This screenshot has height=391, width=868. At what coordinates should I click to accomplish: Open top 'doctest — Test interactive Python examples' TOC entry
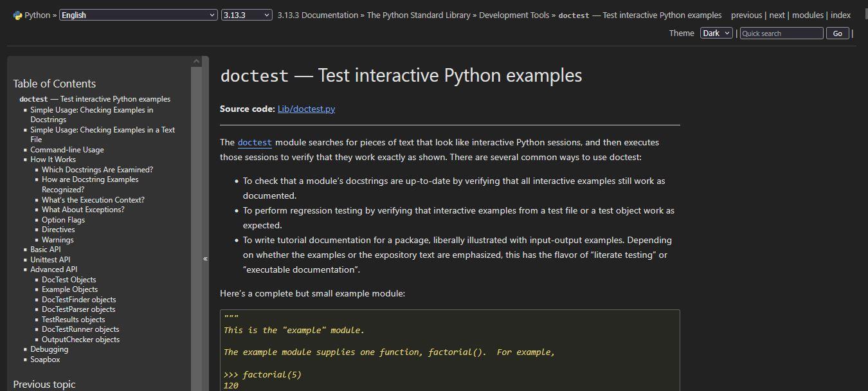[x=95, y=99]
